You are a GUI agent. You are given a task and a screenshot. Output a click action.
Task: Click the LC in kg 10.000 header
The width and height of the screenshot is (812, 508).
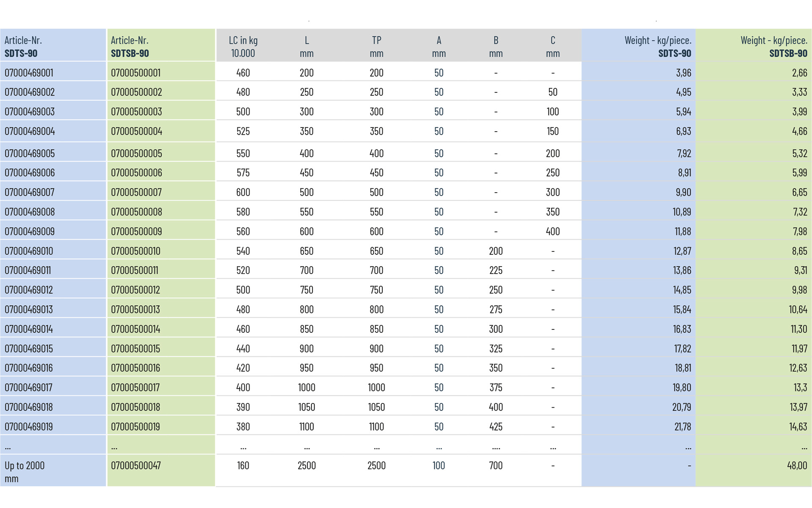pyautogui.click(x=243, y=47)
